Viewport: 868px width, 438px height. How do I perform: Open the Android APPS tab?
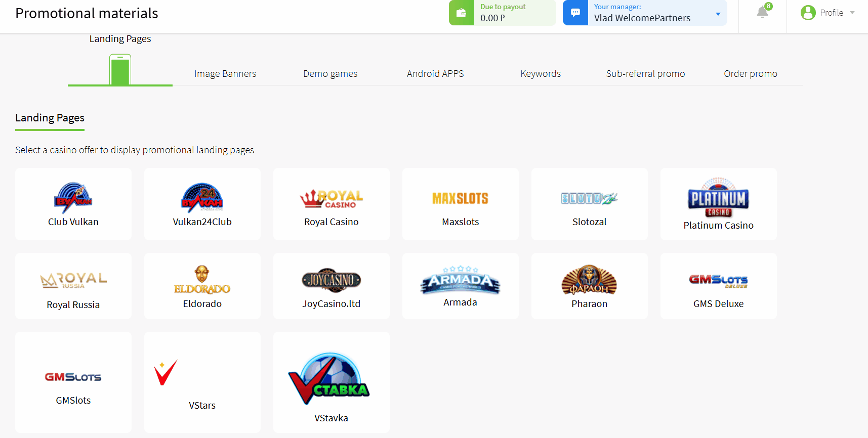click(435, 74)
